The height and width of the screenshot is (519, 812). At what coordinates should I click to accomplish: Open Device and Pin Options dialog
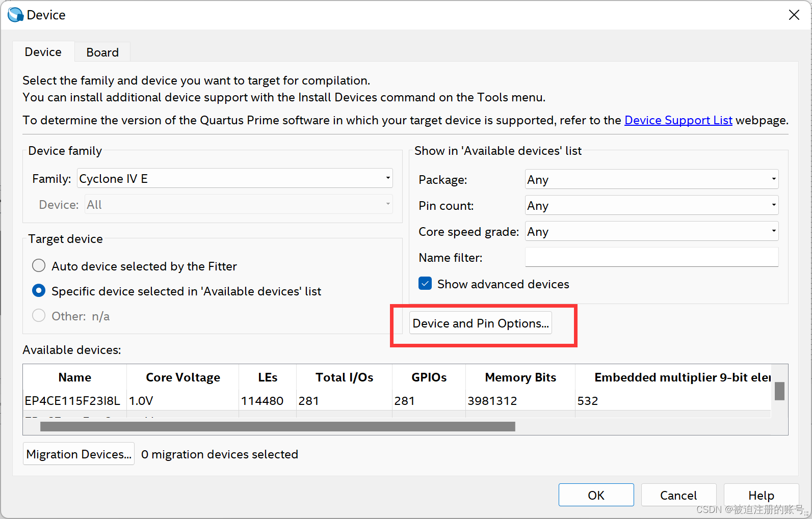point(481,323)
